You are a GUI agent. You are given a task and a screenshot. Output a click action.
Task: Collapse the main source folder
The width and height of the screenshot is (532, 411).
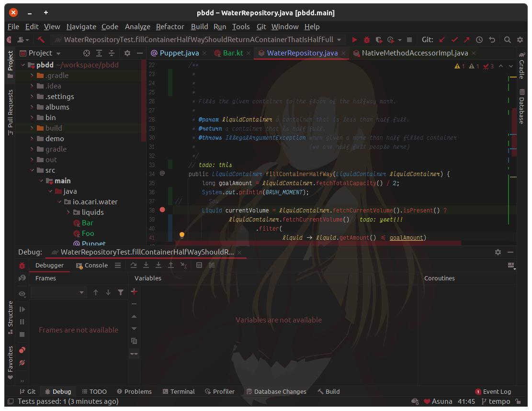point(41,181)
